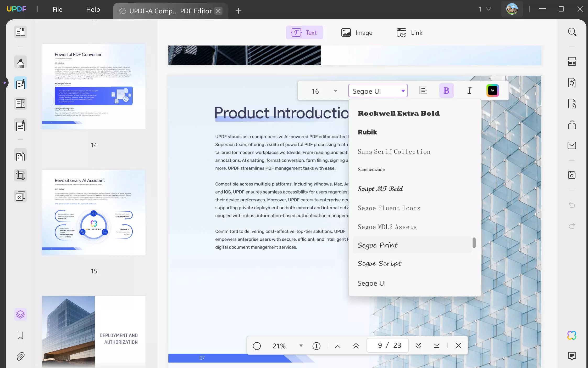This screenshot has height=368, width=588.
Task: Toggle italic formatting
Action: coord(469,90)
